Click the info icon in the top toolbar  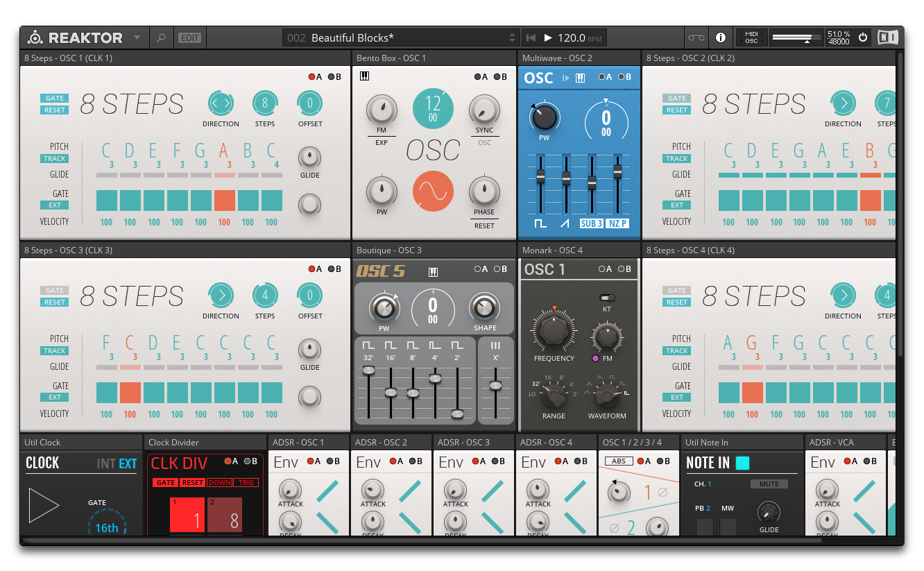pyautogui.click(x=720, y=37)
